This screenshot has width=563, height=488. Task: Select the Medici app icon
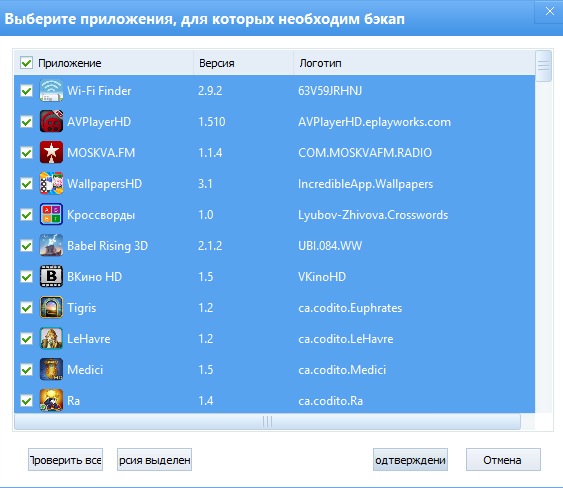51,370
